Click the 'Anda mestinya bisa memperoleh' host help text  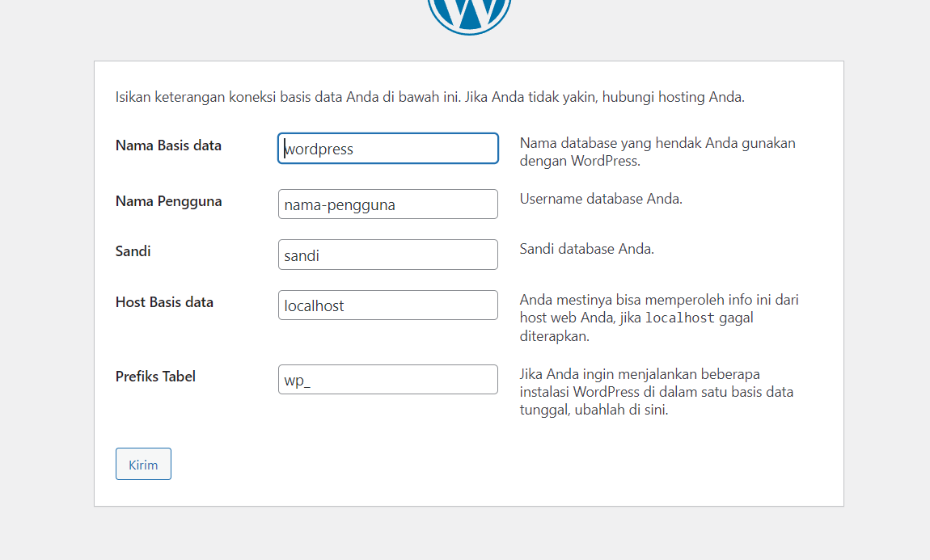click(x=659, y=318)
